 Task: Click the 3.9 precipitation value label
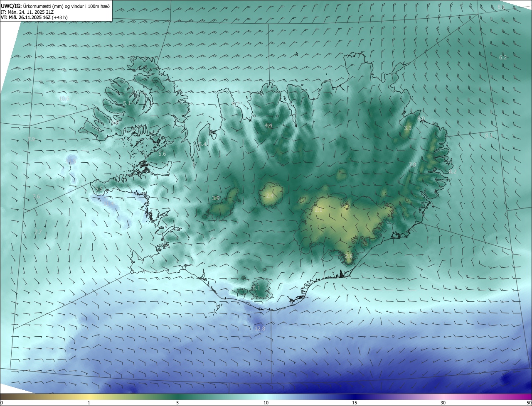coord(216,198)
